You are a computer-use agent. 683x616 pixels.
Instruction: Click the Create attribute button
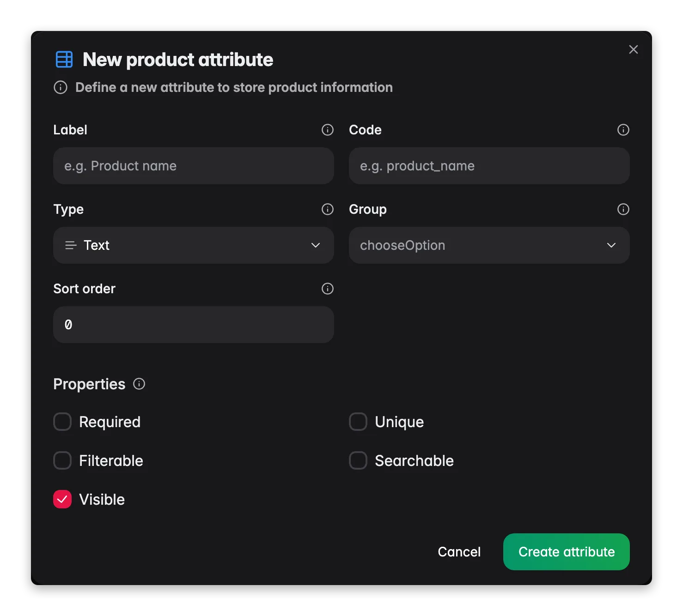tap(567, 552)
